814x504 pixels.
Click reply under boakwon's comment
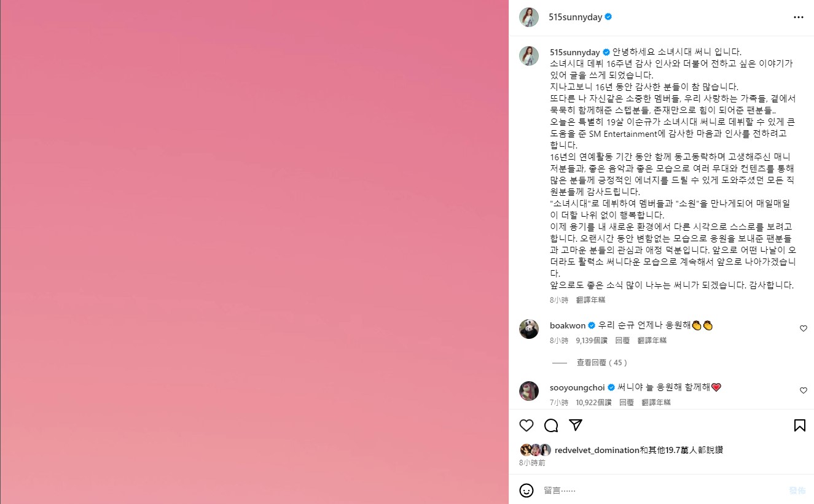pyautogui.click(x=622, y=340)
